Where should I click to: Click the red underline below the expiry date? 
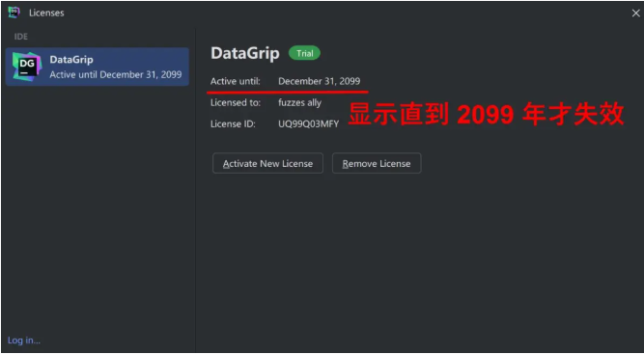point(288,92)
